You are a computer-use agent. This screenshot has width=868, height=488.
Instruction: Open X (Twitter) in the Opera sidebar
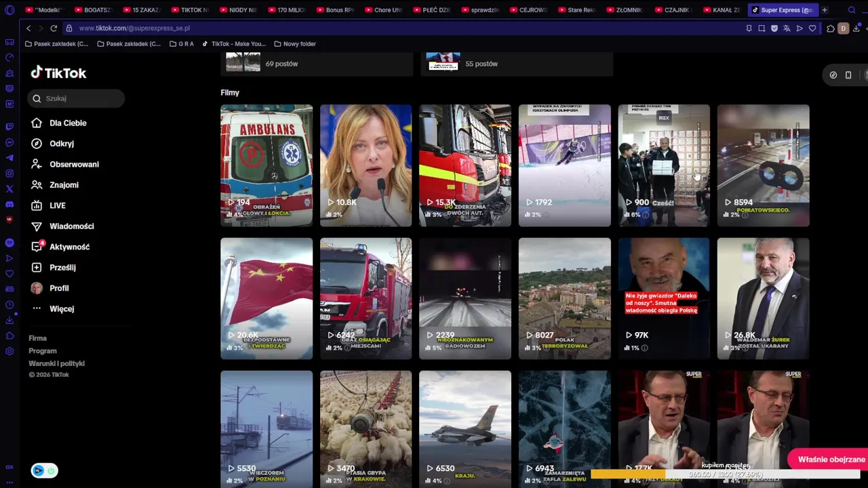pyautogui.click(x=9, y=189)
